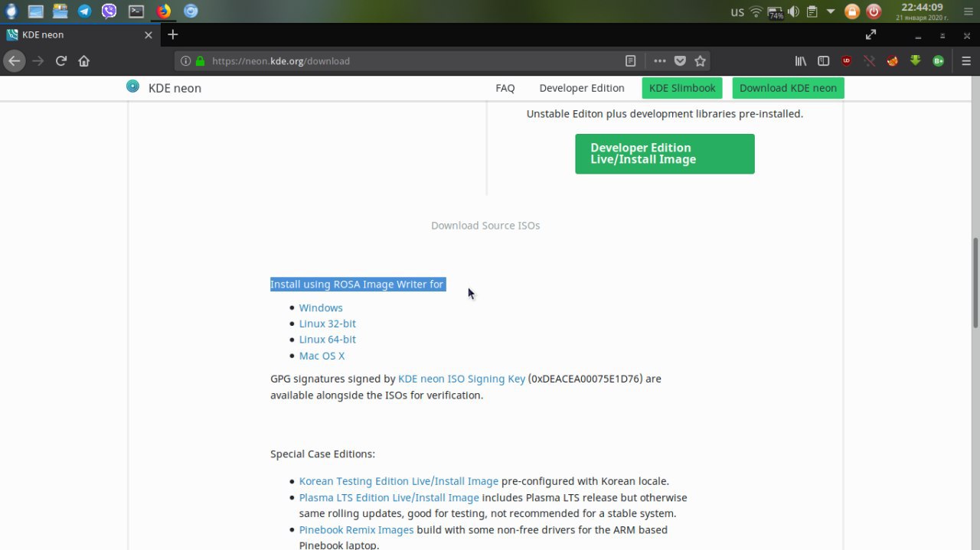The image size is (980, 550).
Task: Open the uBlock Origin extension
Action: point(847,61)
